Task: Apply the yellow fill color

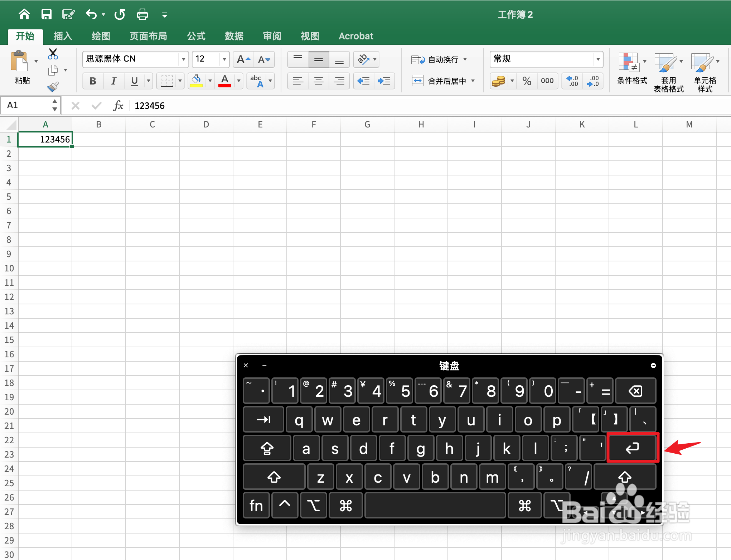Action: (x=196, y=81)
